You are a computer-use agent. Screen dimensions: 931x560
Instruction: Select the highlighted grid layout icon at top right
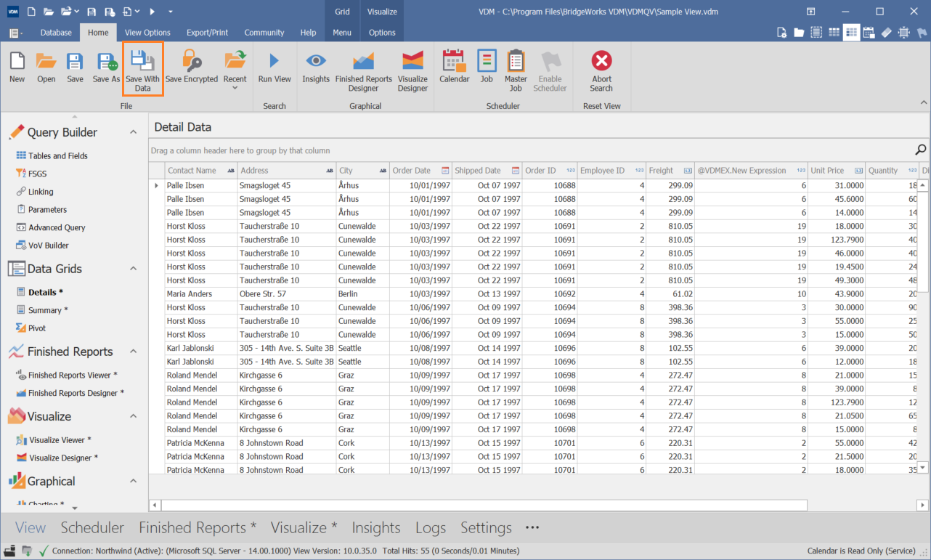[x=851, y=33]
